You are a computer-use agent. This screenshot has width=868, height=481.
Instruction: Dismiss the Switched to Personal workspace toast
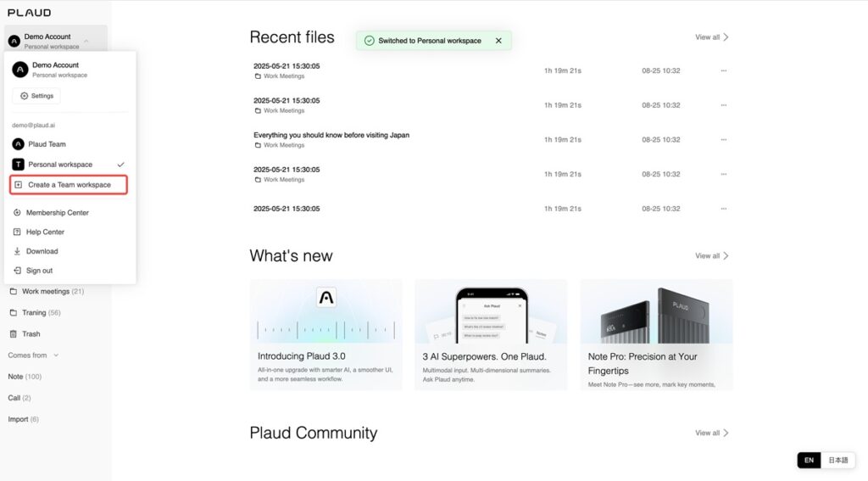tap(498, 41)
